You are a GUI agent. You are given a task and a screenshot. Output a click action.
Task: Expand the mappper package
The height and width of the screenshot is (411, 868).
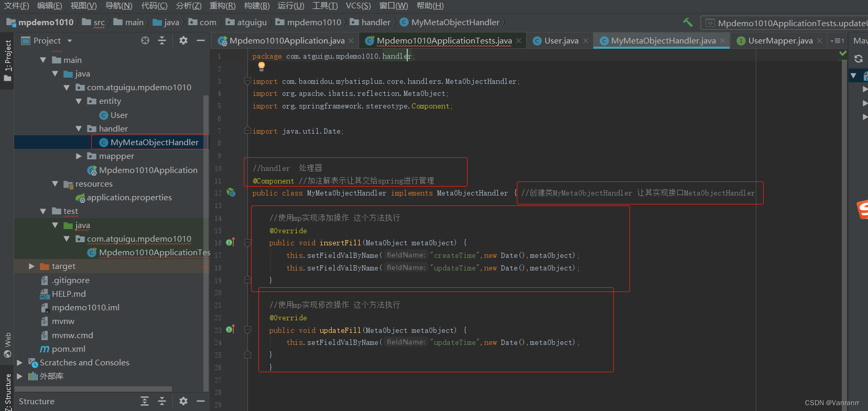[x=79, y=156]
